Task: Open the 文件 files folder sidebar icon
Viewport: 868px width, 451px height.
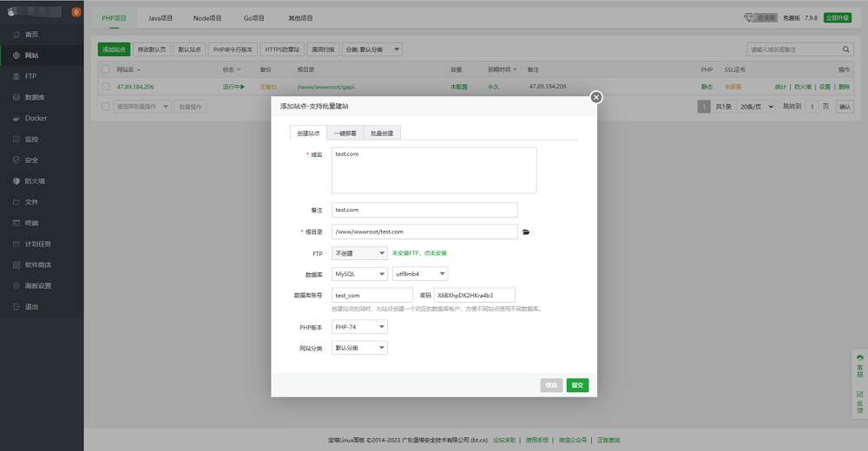Action: coord(16,202)
